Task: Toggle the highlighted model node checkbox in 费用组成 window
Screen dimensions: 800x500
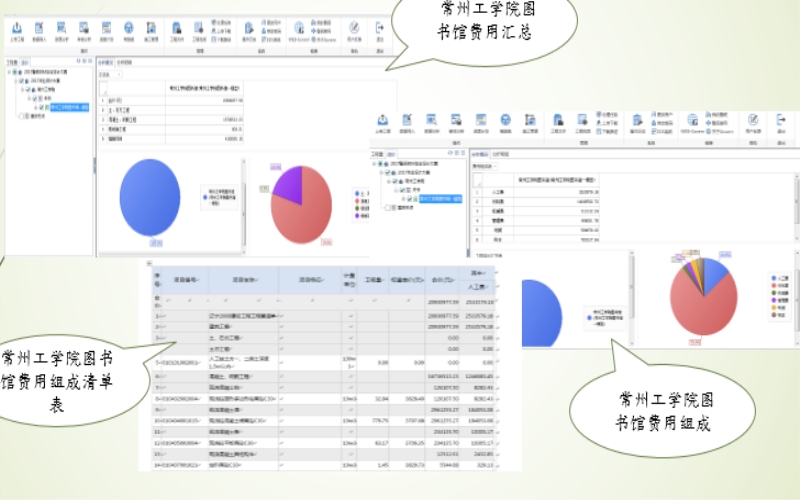Action: coord(409,199)
